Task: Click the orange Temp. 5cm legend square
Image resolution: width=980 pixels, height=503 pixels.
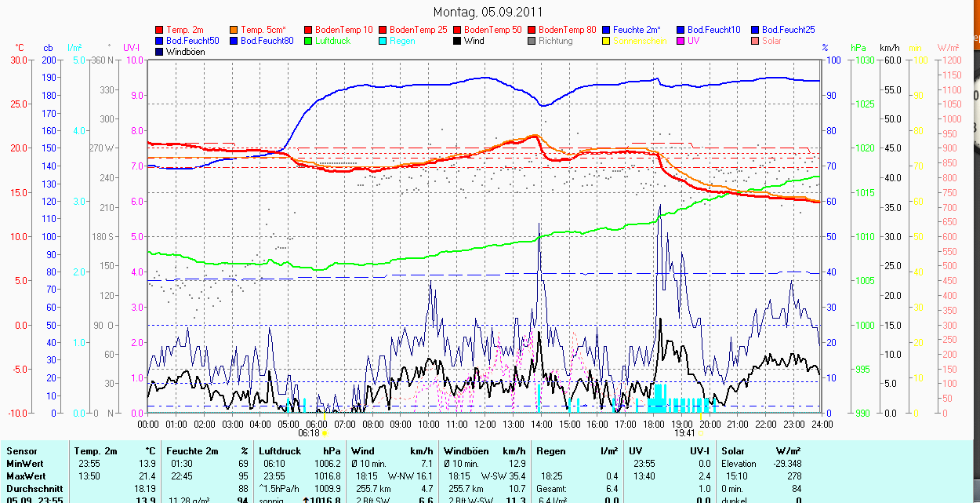Action: [x=234, y=30]
